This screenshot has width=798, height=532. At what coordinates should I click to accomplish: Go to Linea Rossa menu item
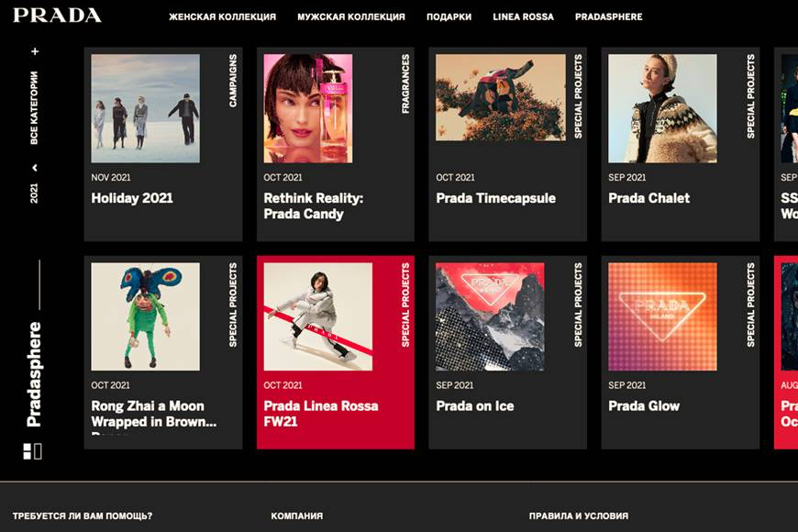523,17
